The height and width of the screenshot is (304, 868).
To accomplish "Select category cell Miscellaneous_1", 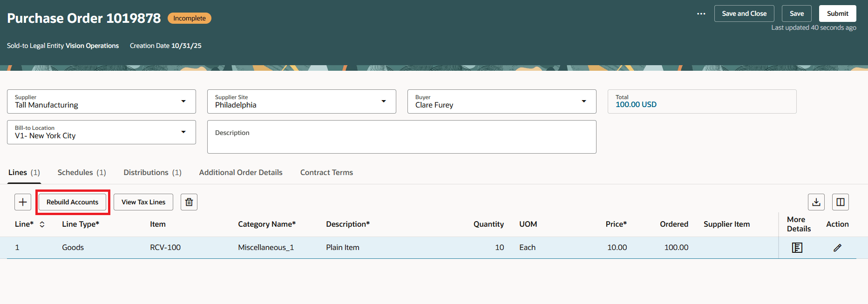I will 266,248.
